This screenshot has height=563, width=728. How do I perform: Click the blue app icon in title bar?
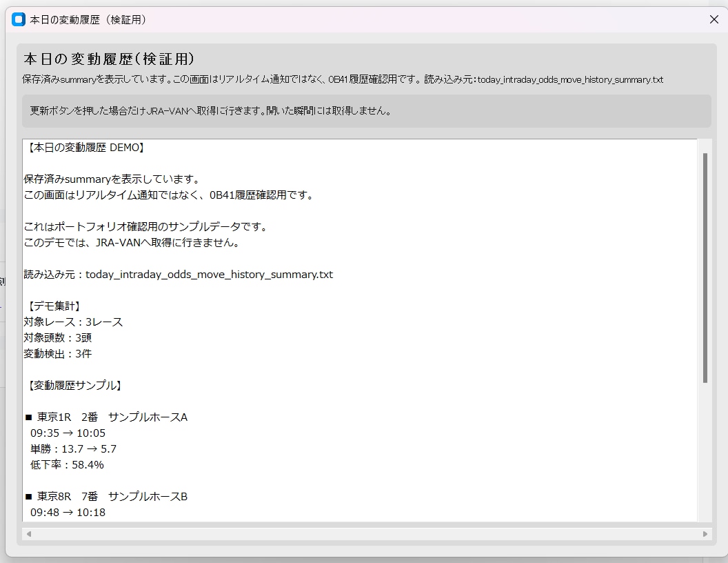[19, 19]
